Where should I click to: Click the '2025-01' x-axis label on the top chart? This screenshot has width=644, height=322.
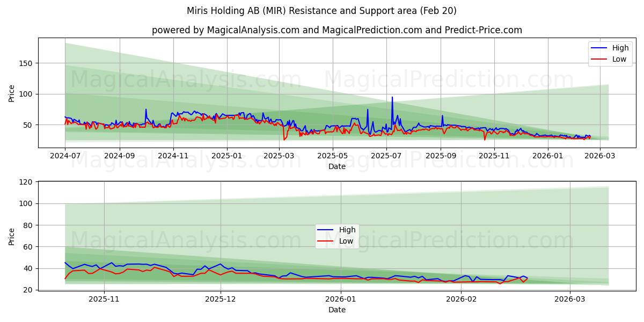pyautogui.click(x=227, y=156)
